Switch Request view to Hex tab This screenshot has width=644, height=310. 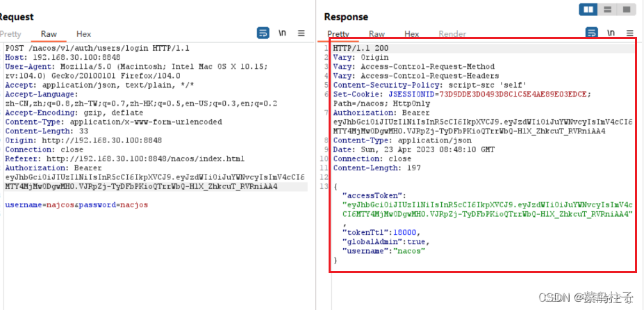click(84, 34)
